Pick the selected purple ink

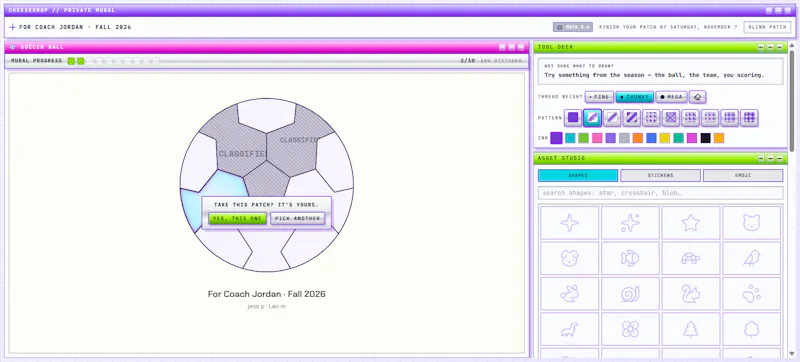click(x=557, y=138)
